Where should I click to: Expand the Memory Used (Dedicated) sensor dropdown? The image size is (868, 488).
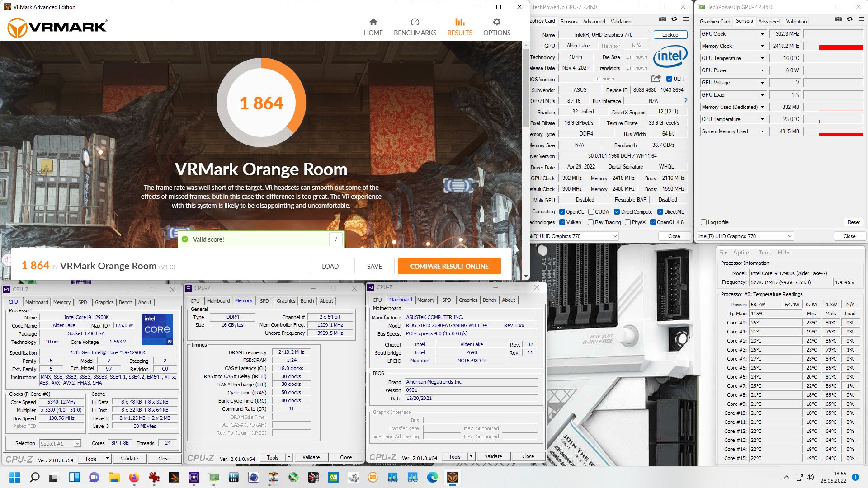click(x=762, y=107)
